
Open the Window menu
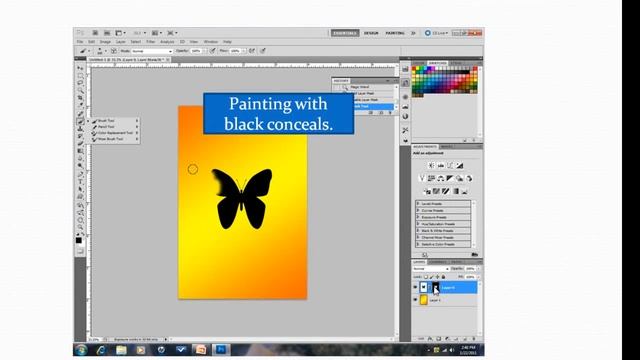pos(211,42)
